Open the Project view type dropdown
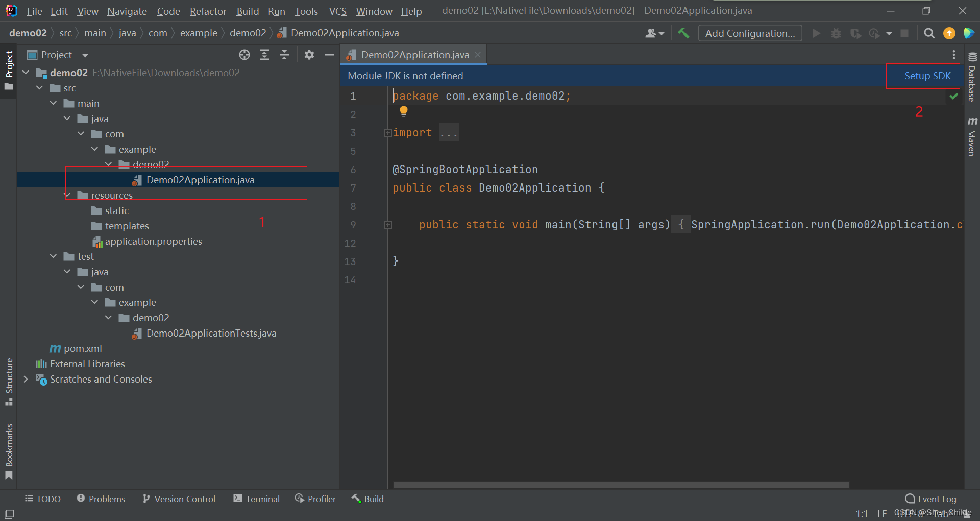 pyautogui.click(x=85, y=55)
